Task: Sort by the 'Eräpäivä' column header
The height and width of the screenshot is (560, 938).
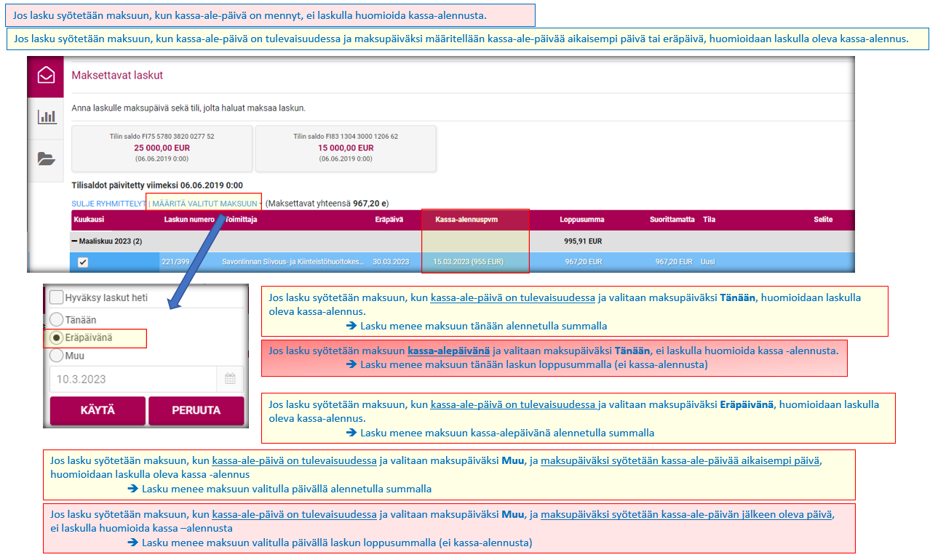Action: click(x=389, y=220)
